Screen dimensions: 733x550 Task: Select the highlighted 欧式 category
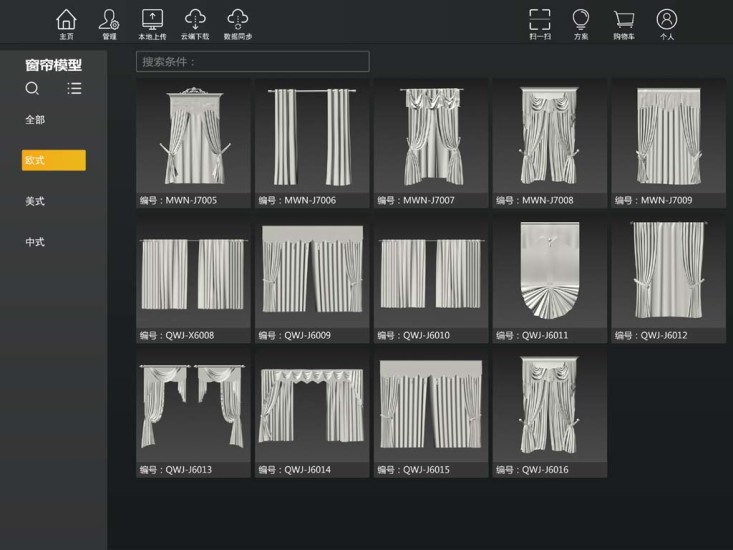tap(54, 160)
